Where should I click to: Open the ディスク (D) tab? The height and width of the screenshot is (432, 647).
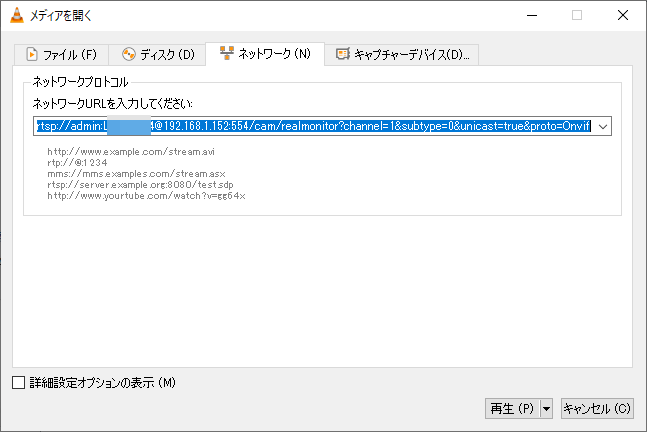click(x=157, y=54)
